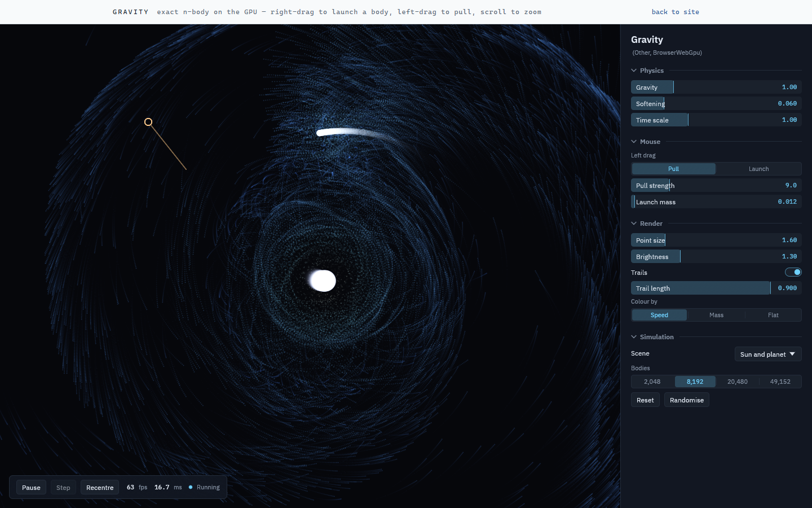The width and height of the screenshot is (812, 508).
Task: Collapse the Simulation section chevron
Action: [x=634, y=337]
